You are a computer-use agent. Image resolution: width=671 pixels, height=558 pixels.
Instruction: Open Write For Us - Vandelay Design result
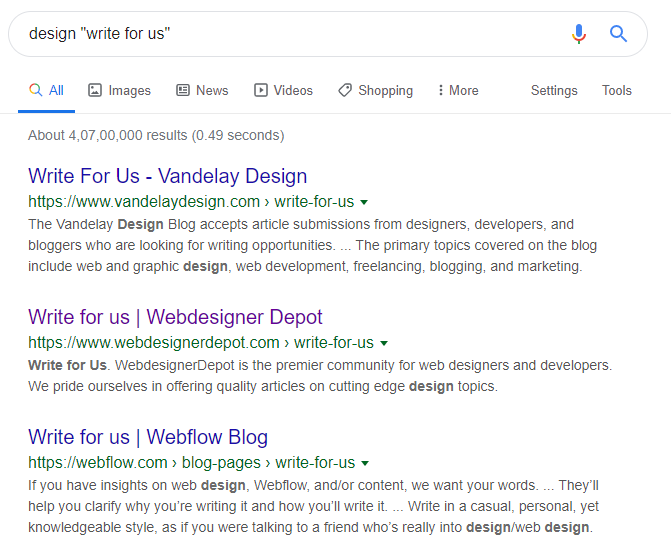(x=168, y=176)
